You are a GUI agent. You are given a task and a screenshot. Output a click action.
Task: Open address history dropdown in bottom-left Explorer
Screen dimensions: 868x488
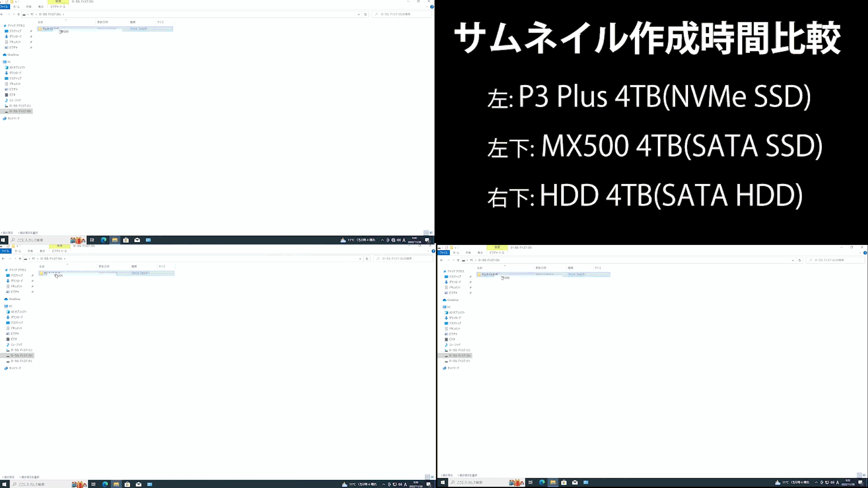pyautogui.click(x=360, y=259)
